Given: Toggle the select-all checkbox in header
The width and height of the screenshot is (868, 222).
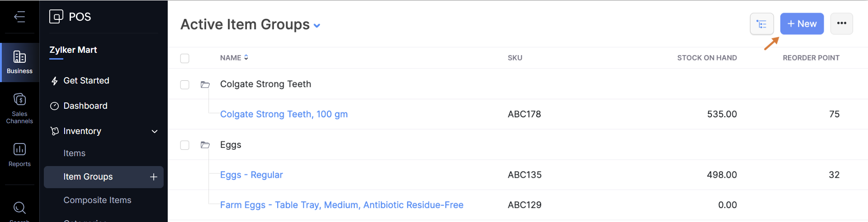Looking at the screenshot, I should pyautogui.click(x=184, y=58).
